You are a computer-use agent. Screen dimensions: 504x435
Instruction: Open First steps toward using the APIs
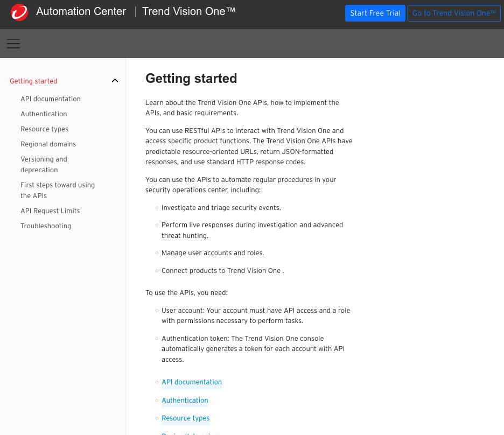pyautogui.click(x=58, y=190)
